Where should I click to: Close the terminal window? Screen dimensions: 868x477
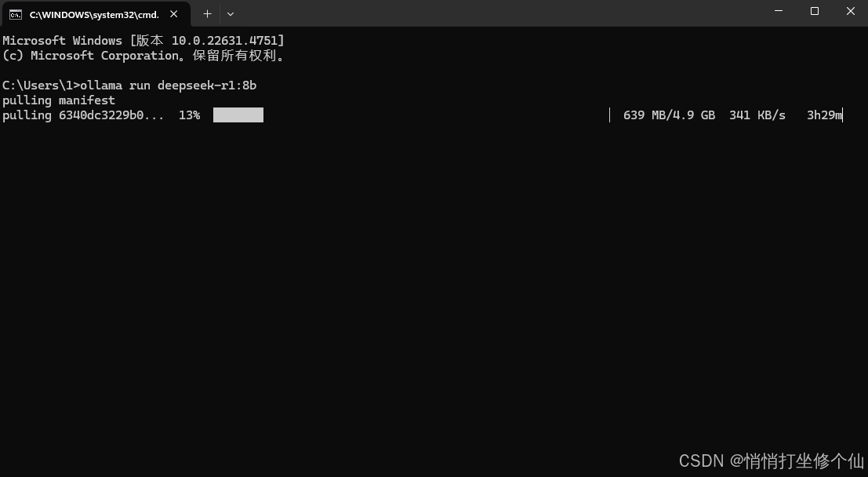(851, 11)
